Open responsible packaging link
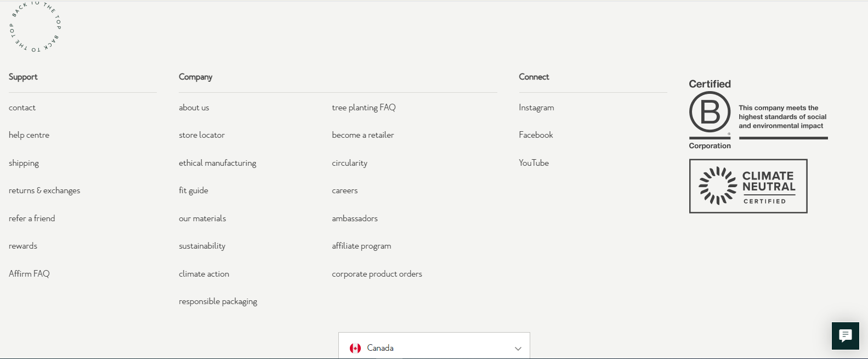Image resolution: width=868 pixels, height=359 pixels. (218, 301)
